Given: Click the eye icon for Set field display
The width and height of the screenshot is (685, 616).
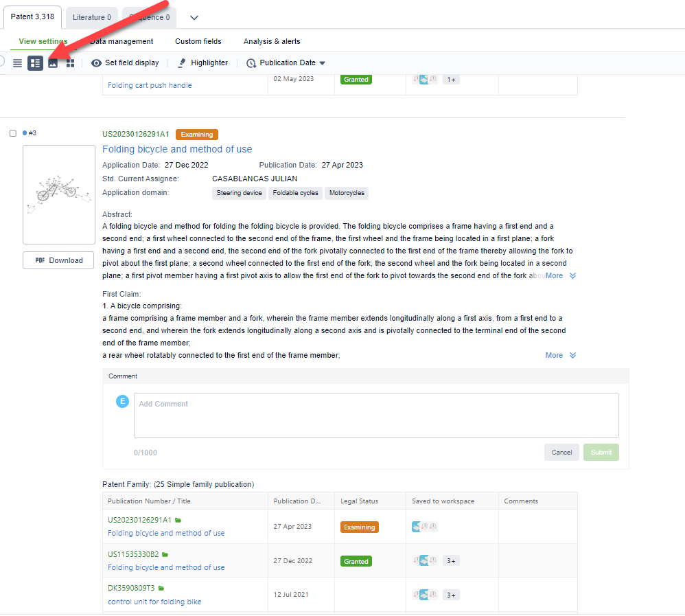Looking at the screenshot, I should click(96, 63).
